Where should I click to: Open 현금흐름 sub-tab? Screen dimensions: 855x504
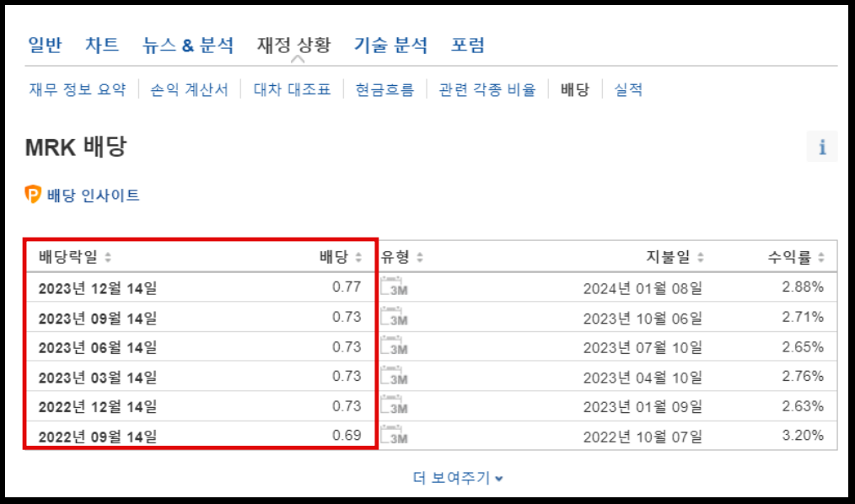(385, 89)
